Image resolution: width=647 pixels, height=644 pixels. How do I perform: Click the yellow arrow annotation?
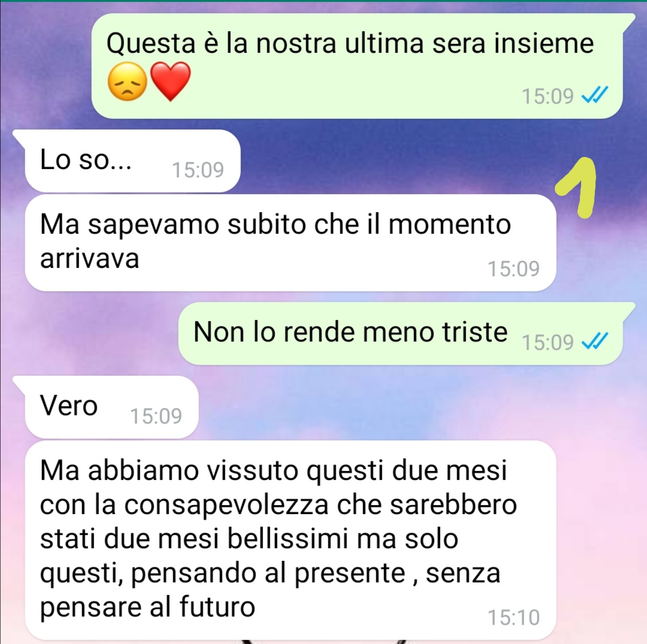click(x=578, y=188)
